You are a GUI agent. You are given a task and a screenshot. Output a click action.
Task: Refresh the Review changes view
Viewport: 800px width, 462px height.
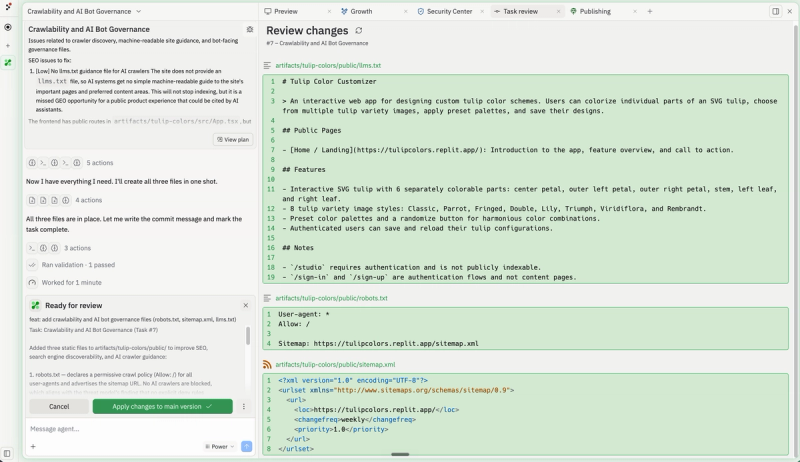[359, 31]
